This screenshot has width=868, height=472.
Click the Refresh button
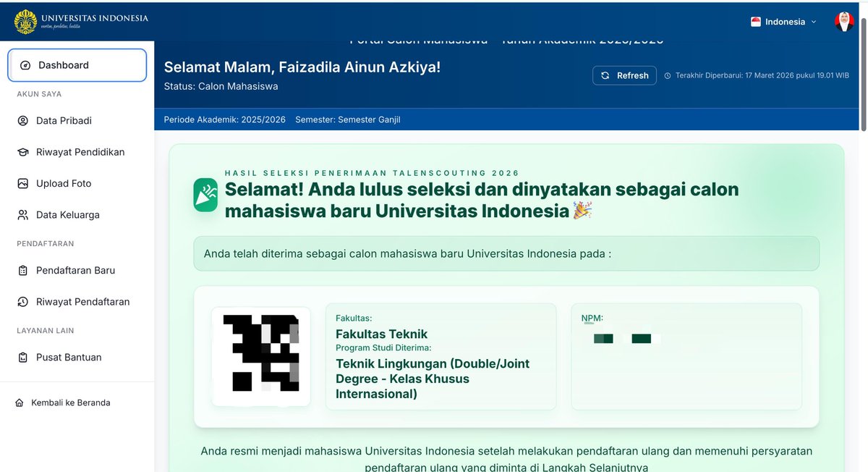(x=625, y=75)
